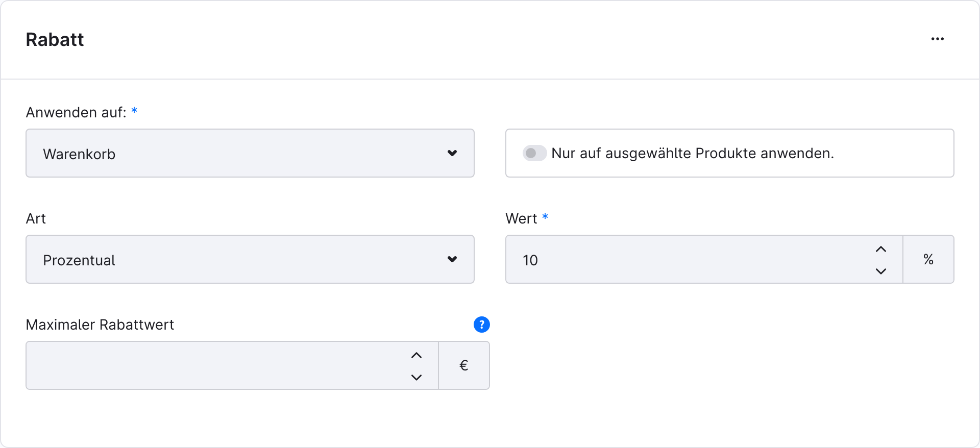Screen dimensions: 980x448
Task: Open the three-dot Rabatt card menu
Action: [937, 39]
